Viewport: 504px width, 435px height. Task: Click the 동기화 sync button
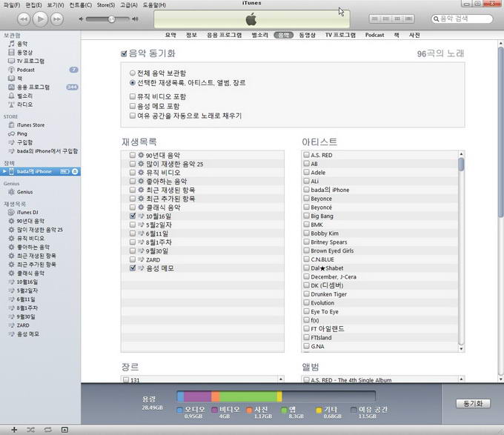[473, 404]
